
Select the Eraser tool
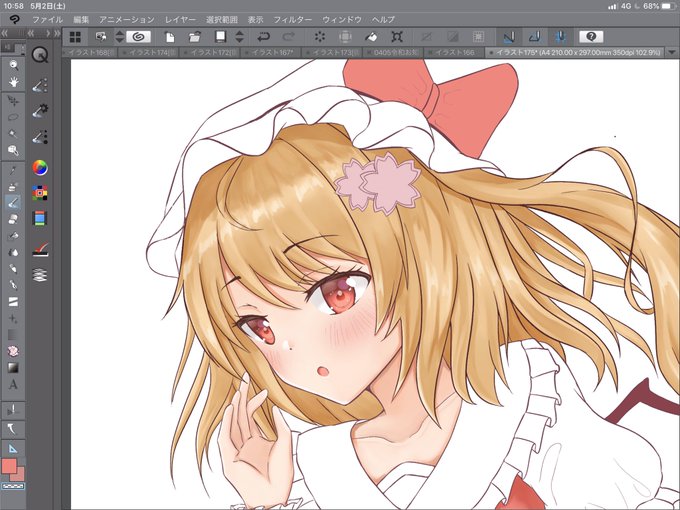click(13, 219)
